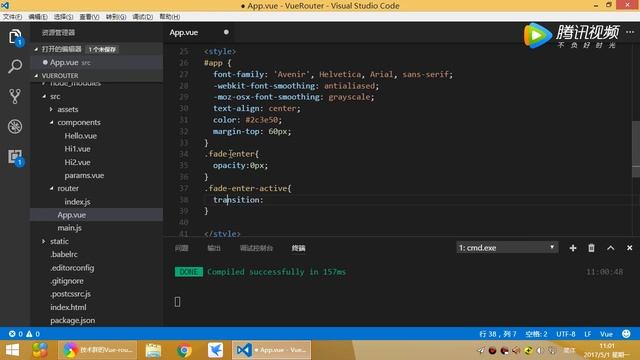Change the LF end of line setting

click(587, 334)
